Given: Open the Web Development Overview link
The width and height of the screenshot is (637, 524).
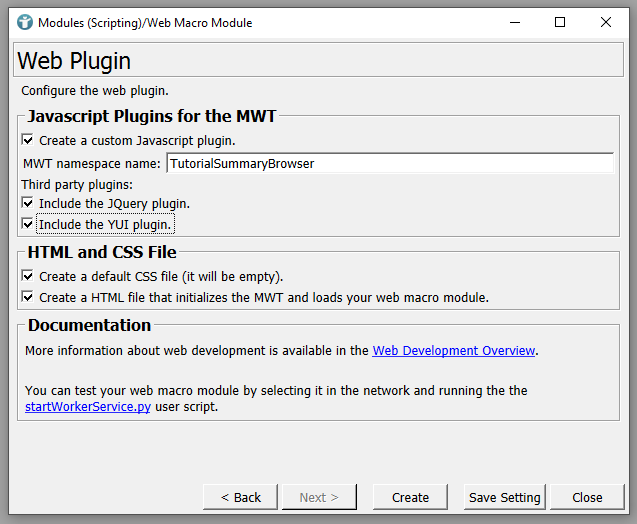Looking at the screenshot, I should point(454,351).
